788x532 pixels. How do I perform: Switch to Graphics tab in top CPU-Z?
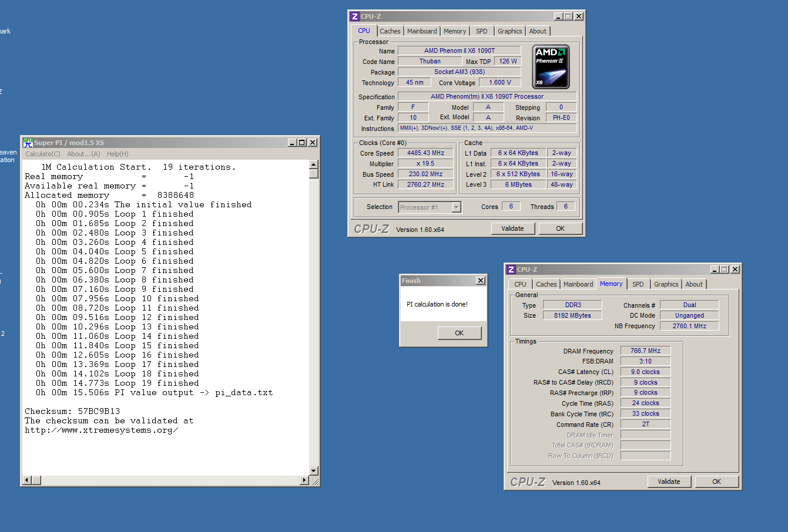pos(509,31)
